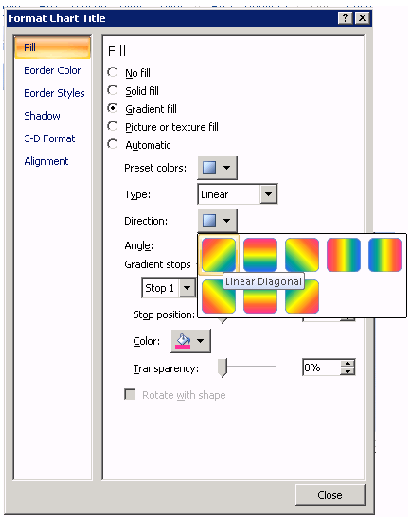Image resolution: width=420 pixels, height=521 pixels.
Task: Select the third gradient direction in the top row
Action: click(302, 255)
